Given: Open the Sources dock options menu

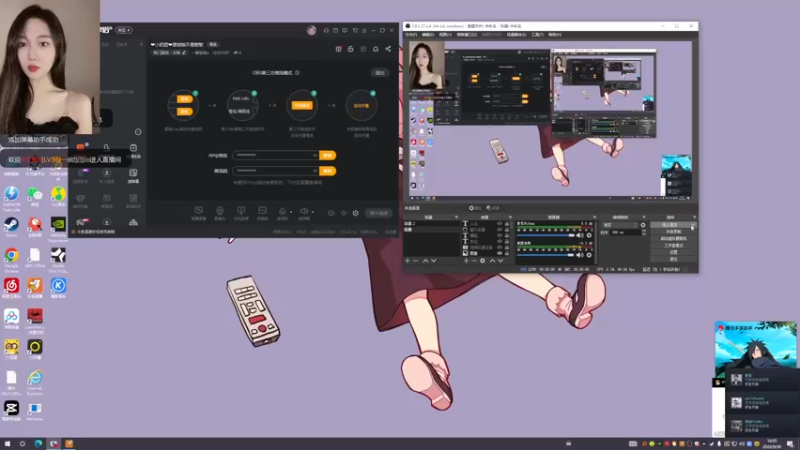Looking at the screenshot, I should (510, 217).
